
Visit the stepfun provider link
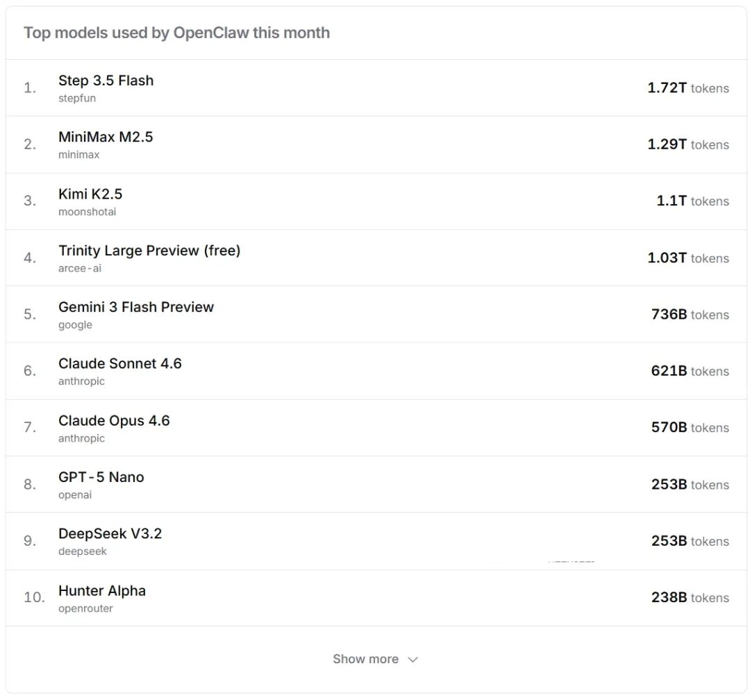tap(77, 99)
